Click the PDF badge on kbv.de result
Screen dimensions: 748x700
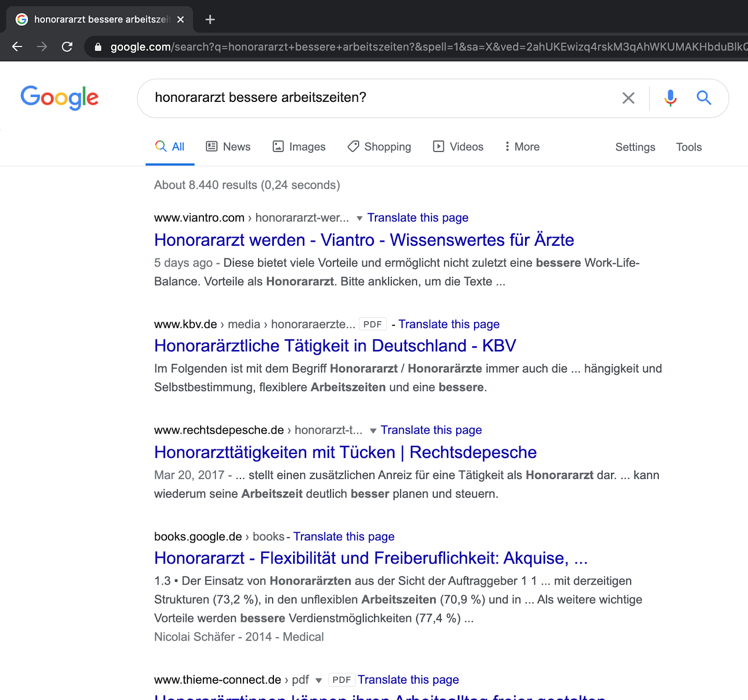coord(373,324)
